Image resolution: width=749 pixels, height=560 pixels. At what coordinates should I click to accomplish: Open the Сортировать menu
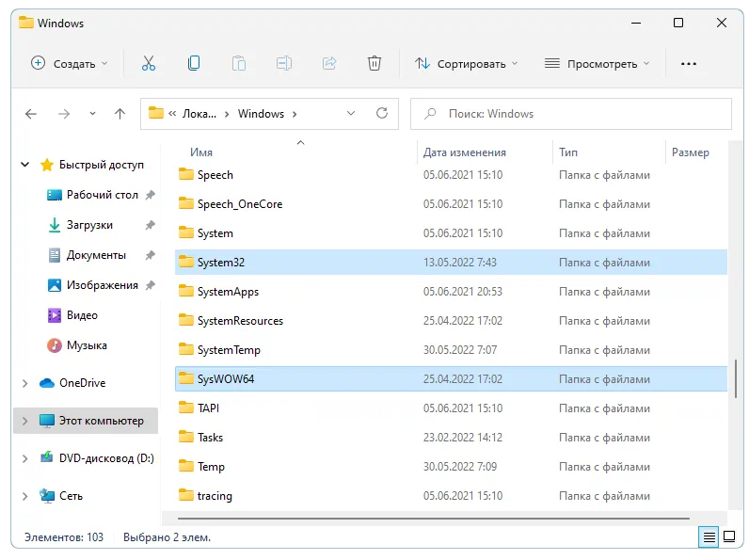(467, 64)
